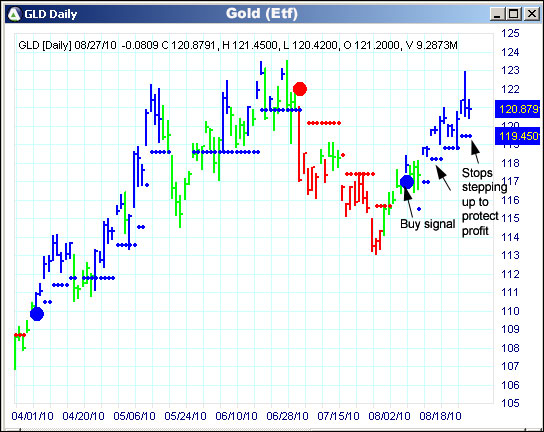The width and height of the screenshot is (544, 432).
Task: Click the Gold (Etf) title text
Action: click(262, 14)
